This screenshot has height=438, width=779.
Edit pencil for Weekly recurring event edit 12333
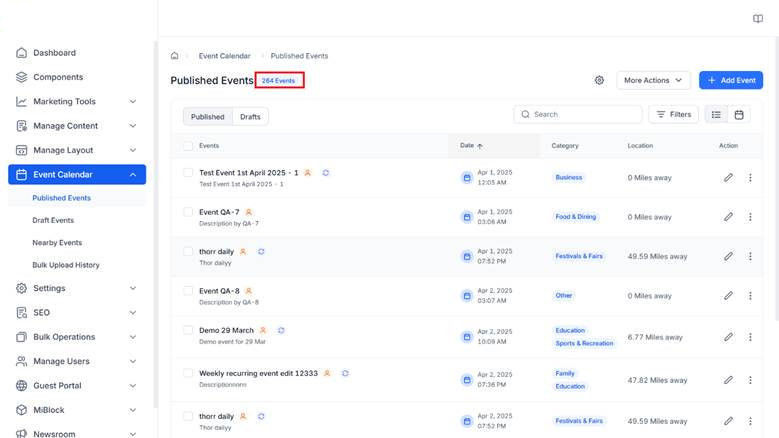pos(728,380)
